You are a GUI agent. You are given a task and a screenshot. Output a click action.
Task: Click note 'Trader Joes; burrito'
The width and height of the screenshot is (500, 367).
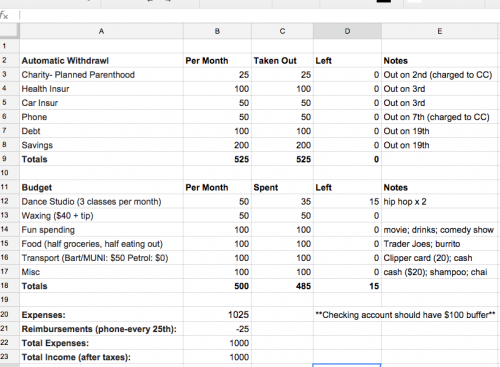440,244
